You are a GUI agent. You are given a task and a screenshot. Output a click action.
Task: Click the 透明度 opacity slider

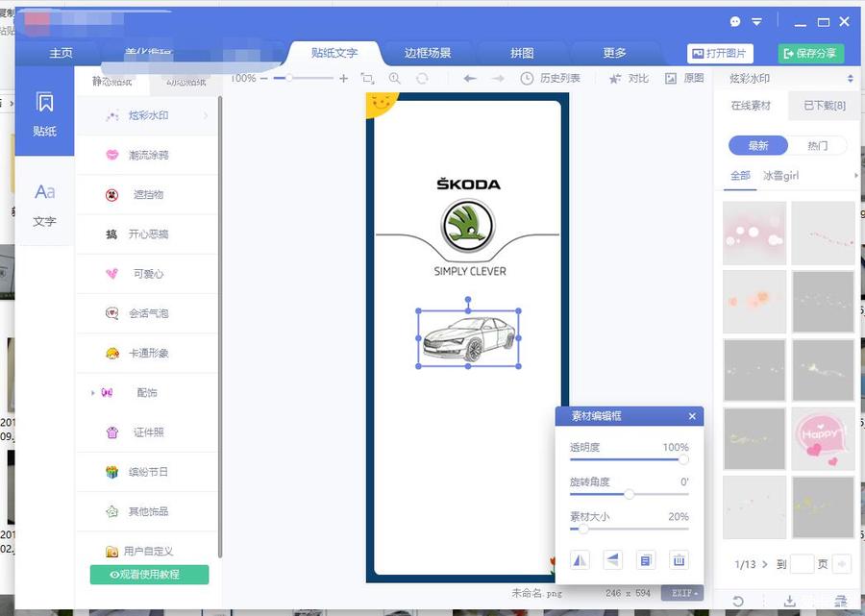pos(629,459)
